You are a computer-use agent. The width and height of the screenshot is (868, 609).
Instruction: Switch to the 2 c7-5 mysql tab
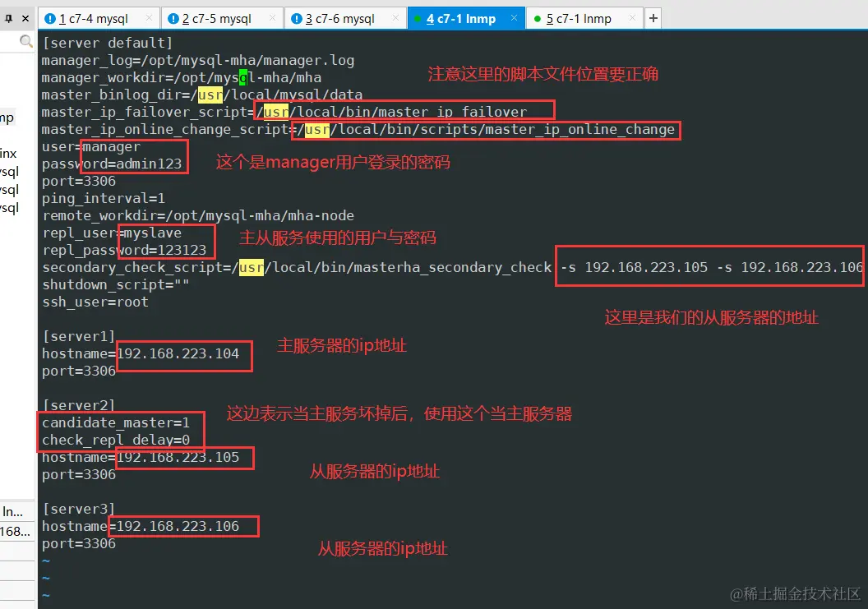(223, 19)
